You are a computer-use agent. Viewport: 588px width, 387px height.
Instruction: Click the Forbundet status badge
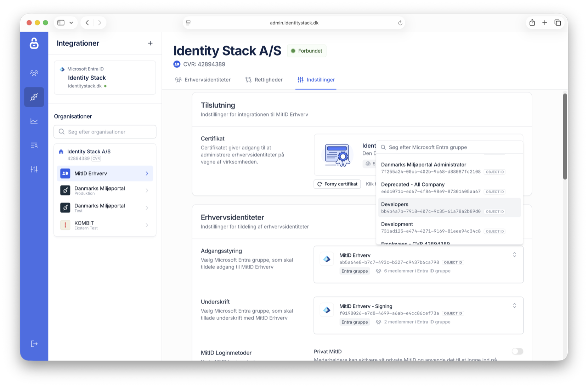(x=307, y=51)
